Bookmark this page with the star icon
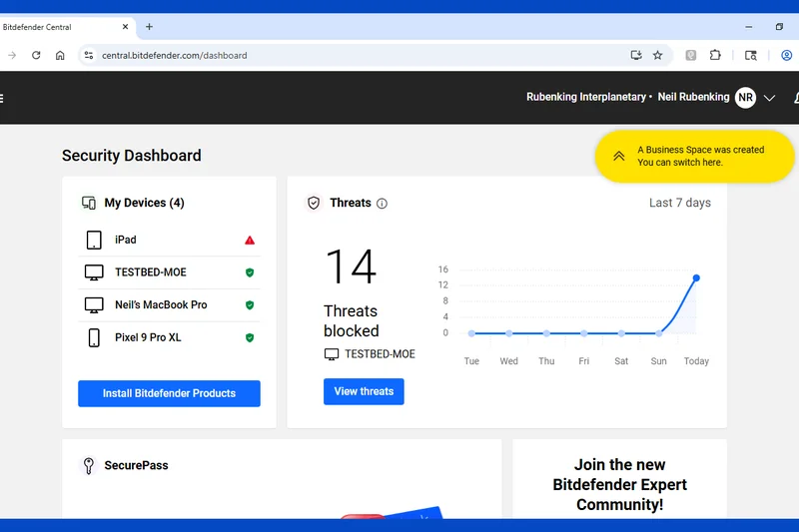This screenshot has width=799, height=532. 658,55
